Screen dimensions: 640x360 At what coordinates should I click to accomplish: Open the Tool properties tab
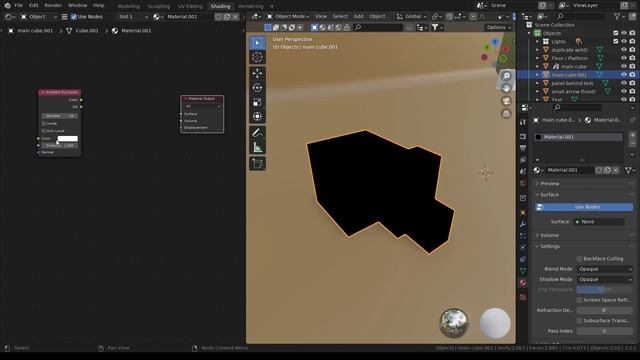point(523,122)
